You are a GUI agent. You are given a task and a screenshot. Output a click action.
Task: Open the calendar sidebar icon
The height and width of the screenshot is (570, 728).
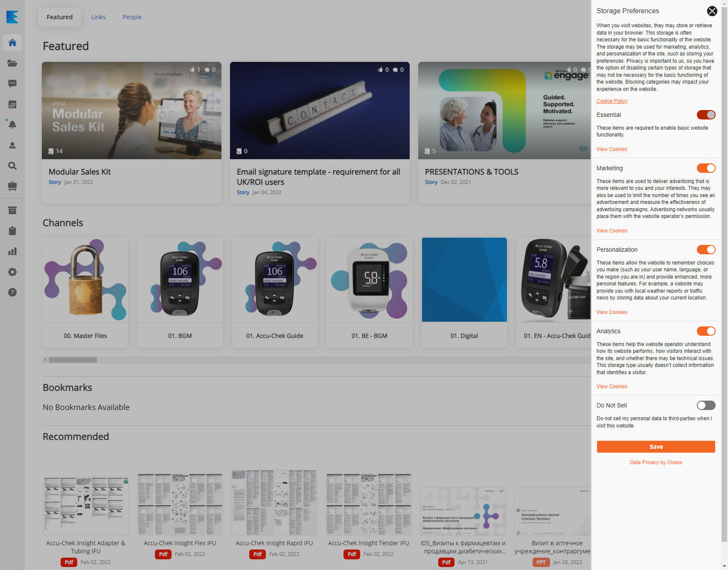pyautogui.click(x=12, y=104)
